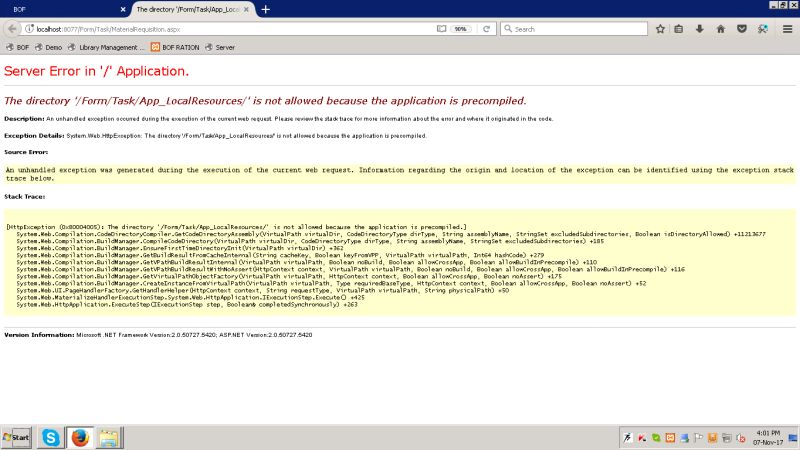Click the "Stack Trace:" label

[x=24, y=196]
